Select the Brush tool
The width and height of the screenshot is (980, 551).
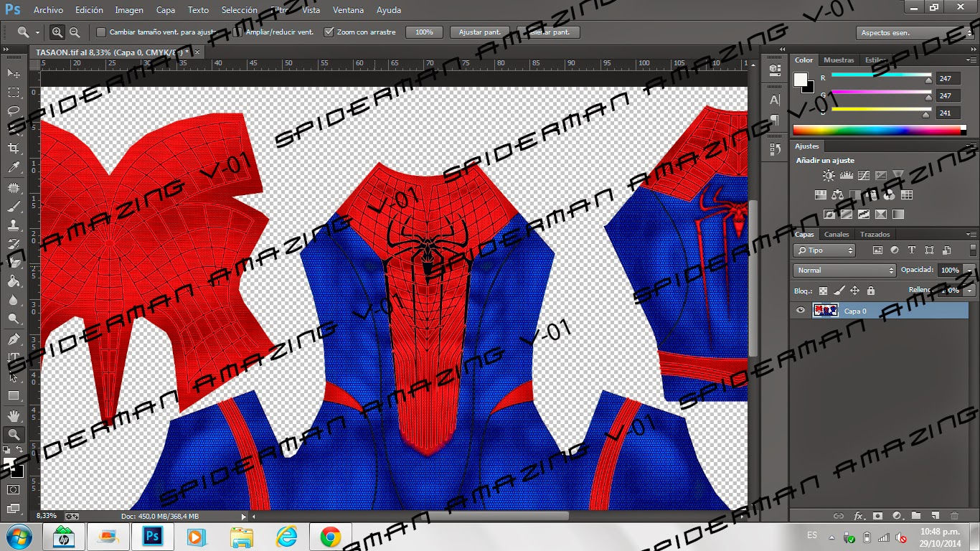(14, 207)
